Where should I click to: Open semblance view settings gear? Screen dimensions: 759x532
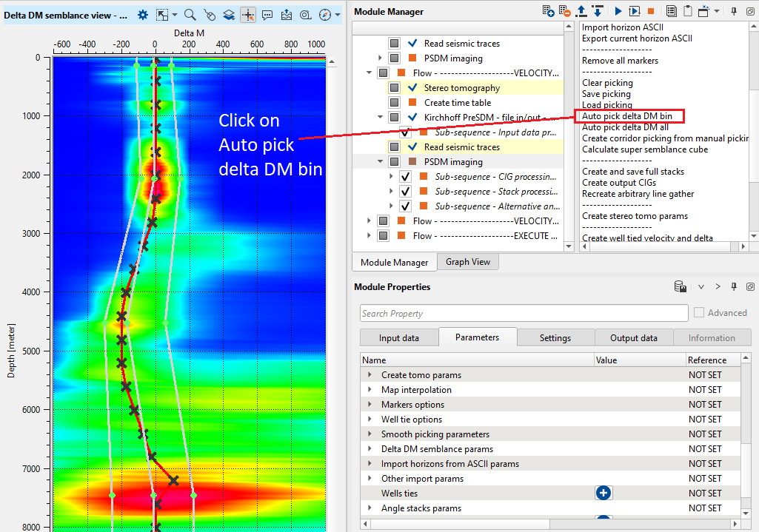click(143, 15)
